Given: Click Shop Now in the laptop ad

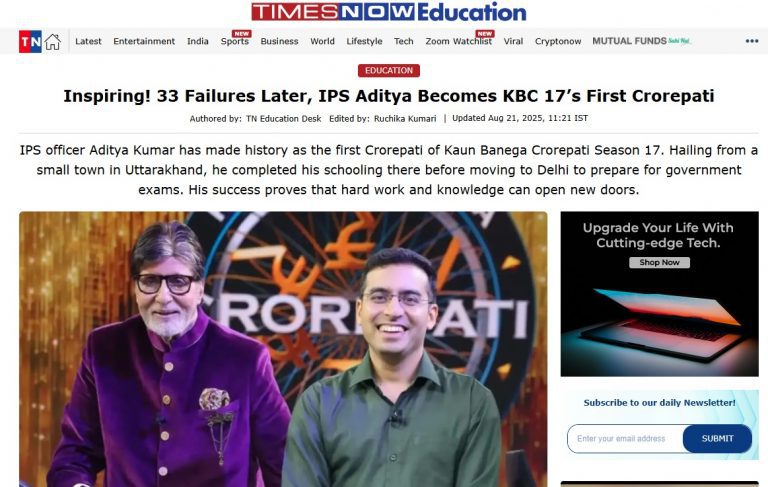Looking at the screenshot, I should (x=659, y=263).
